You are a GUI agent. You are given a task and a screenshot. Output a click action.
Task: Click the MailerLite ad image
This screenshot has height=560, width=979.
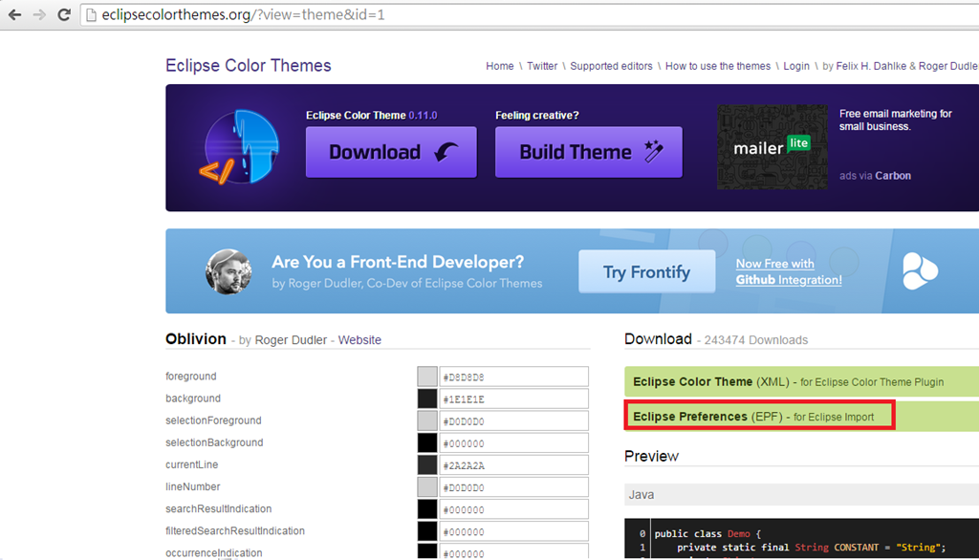pos(772,147)
